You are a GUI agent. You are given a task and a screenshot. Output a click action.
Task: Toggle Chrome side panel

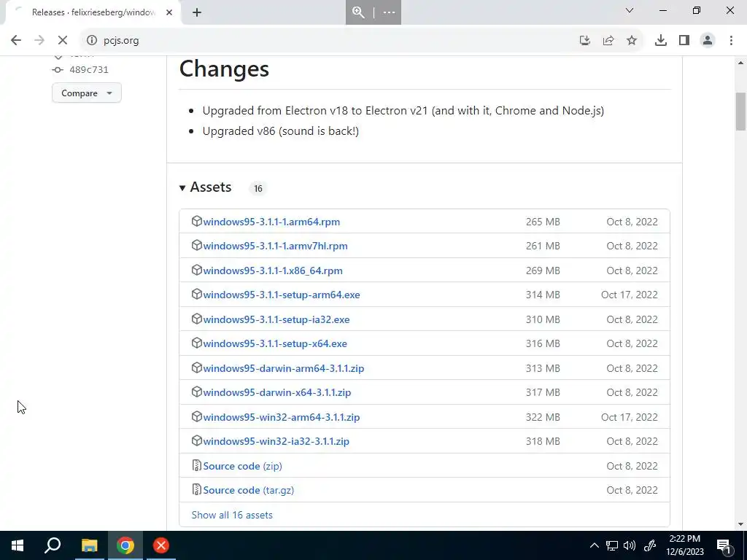pos(684,41)
